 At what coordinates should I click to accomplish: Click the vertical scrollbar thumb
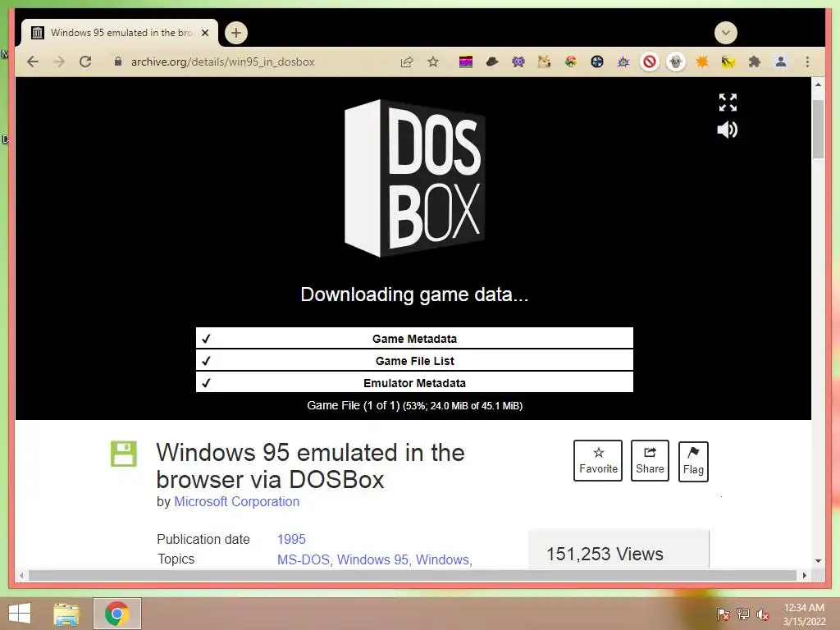coord(818,129)
